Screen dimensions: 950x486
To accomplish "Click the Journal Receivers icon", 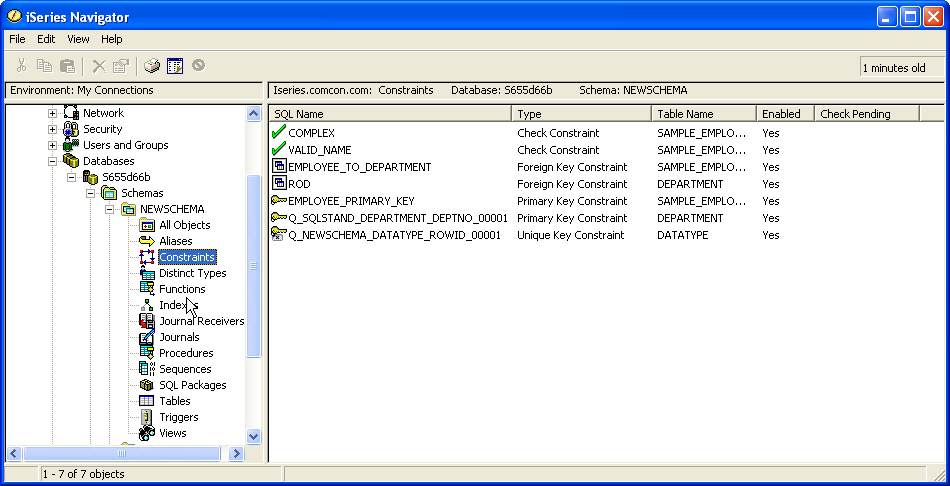I will coord(147,321).
